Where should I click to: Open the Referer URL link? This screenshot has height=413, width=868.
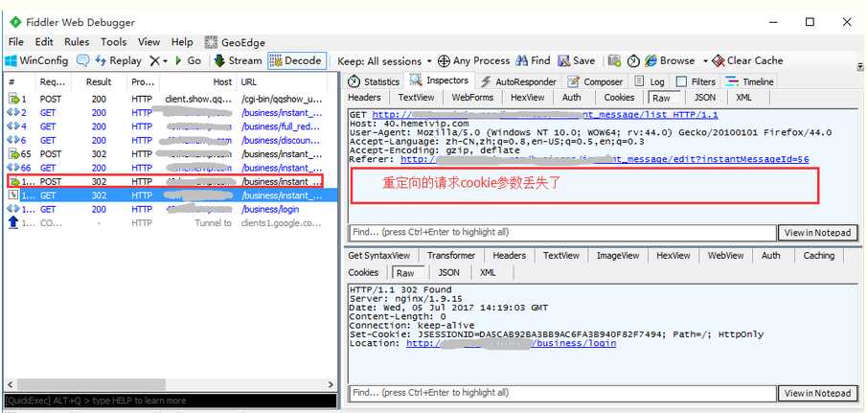point(605,159)
